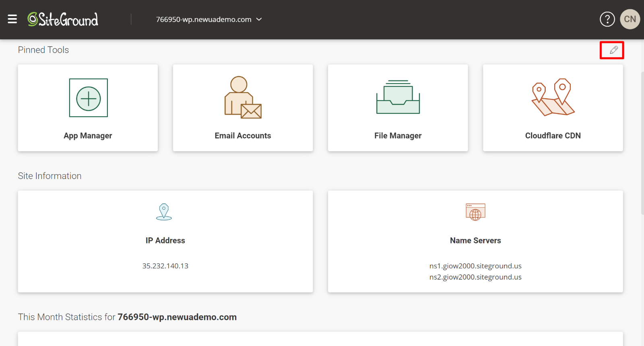Click the Cloudflare CDN map pins icon
The height and width of the screenshot is (346, 644).
553,97
